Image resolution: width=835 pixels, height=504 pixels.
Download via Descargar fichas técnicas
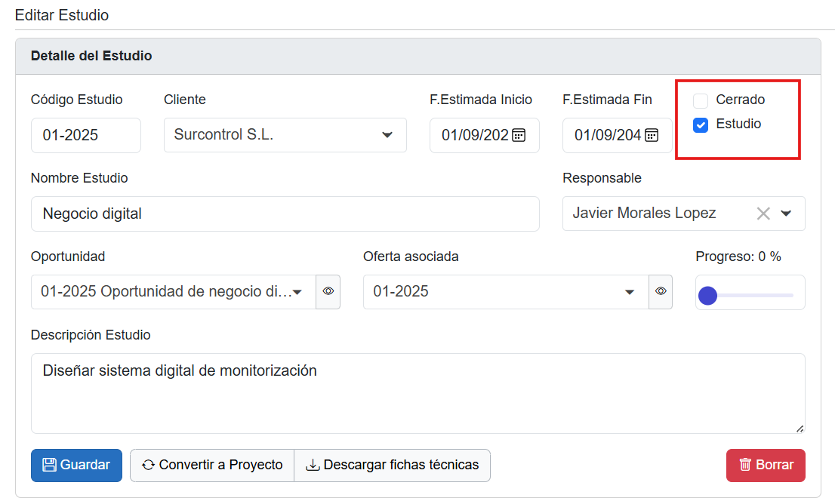[392, 465]
